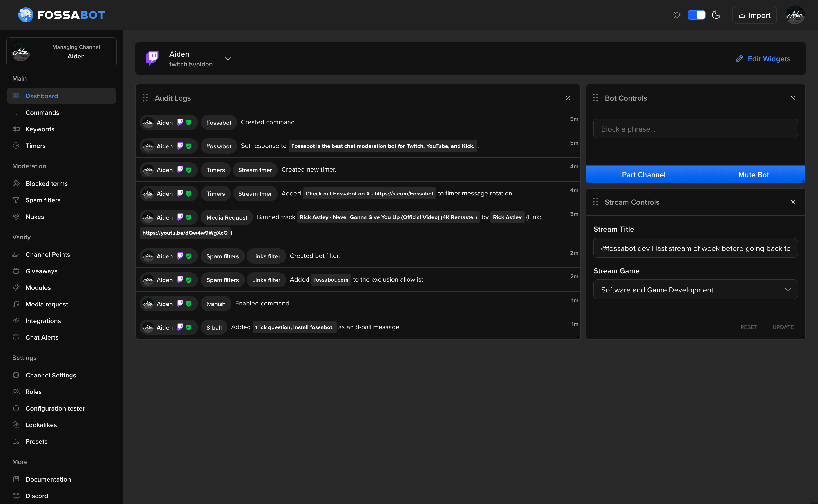Click the Media Request tag
Image resolution: width=818 pixels, height=504 pixels.
pos(227,217)
